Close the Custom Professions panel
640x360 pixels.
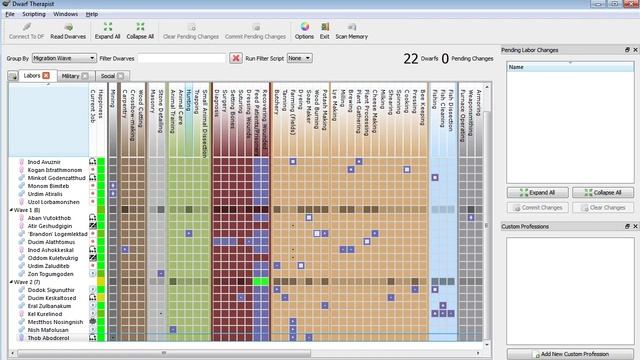click(x=635, y=226)
